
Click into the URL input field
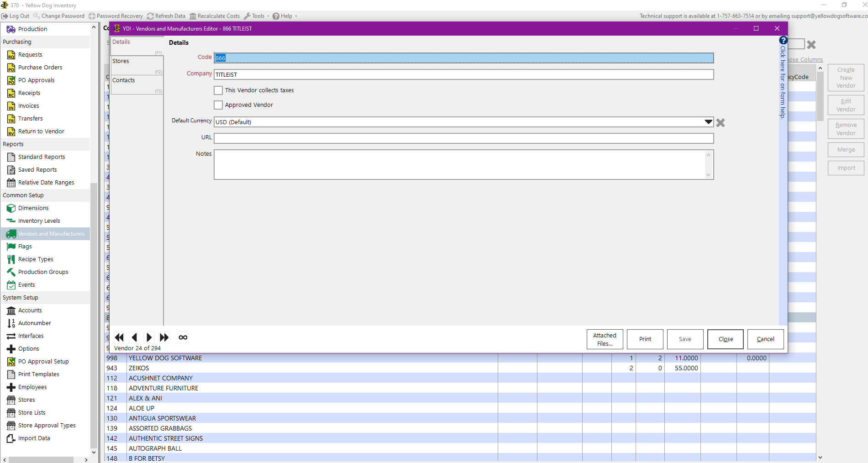[x=463, y=138]
